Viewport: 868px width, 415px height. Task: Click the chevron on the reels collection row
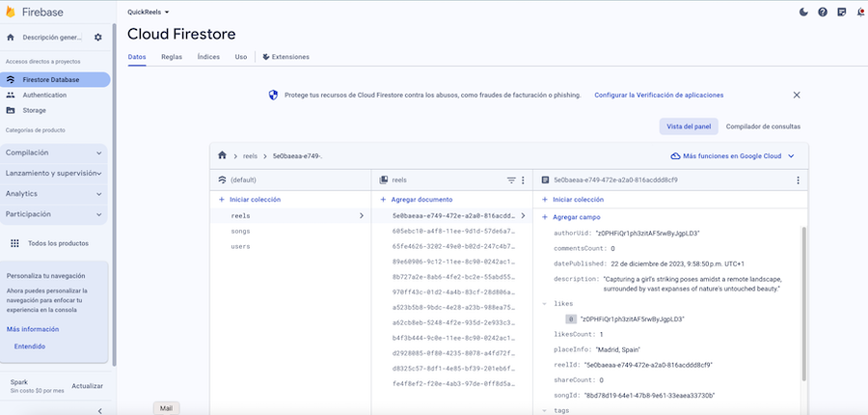point(362,215)
